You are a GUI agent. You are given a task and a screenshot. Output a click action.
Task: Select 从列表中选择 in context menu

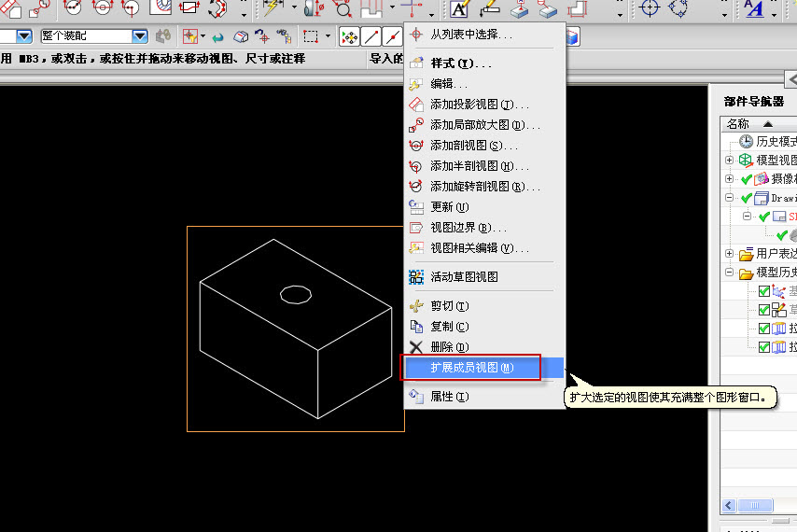coord(484,35)
